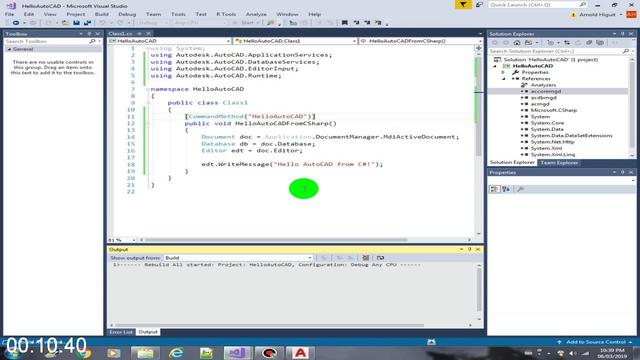The image size is (640, 360).
Task: Select the accoremgd reference
Action: coord(546,91)
